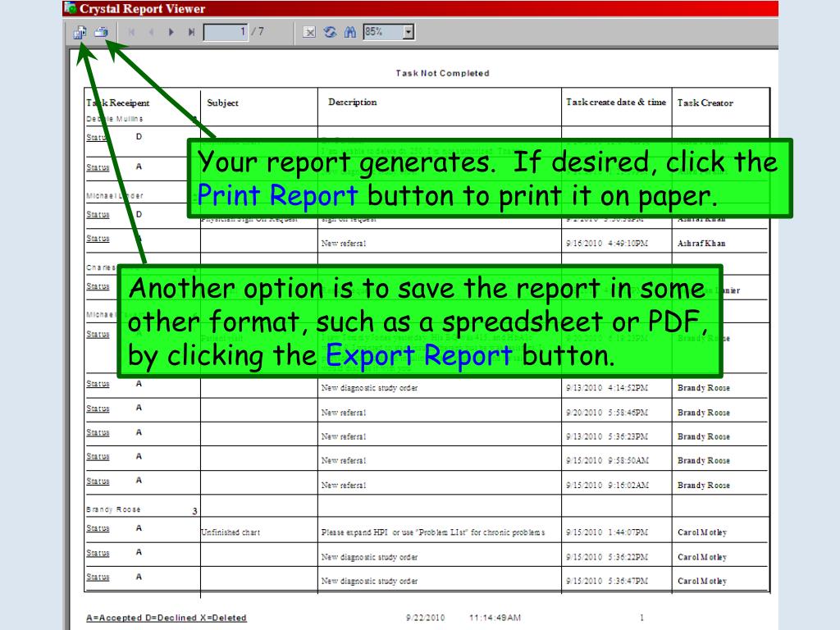This screenshot has height=630, width=840.
Task: Open the 85% zoom dropdown arrow
Action: [409, 32]
